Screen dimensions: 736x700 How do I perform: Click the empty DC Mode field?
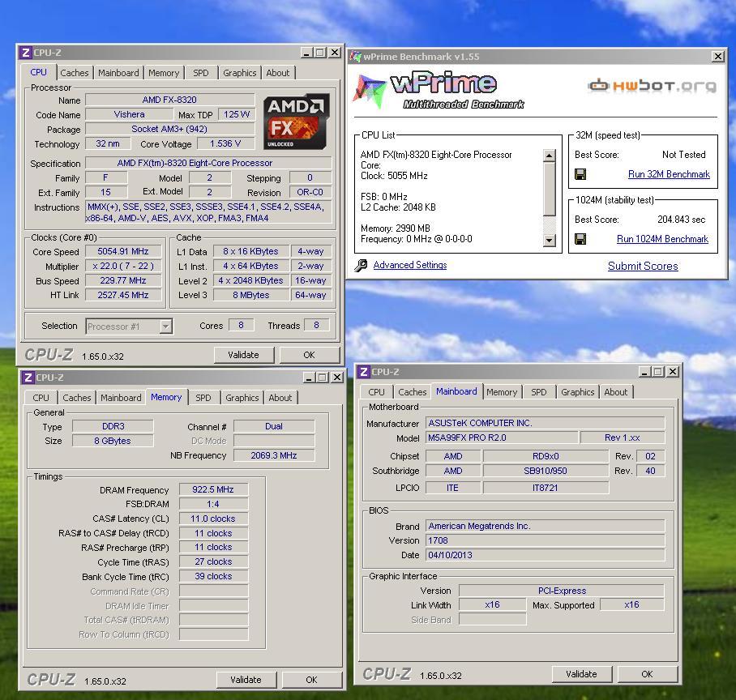274,441
